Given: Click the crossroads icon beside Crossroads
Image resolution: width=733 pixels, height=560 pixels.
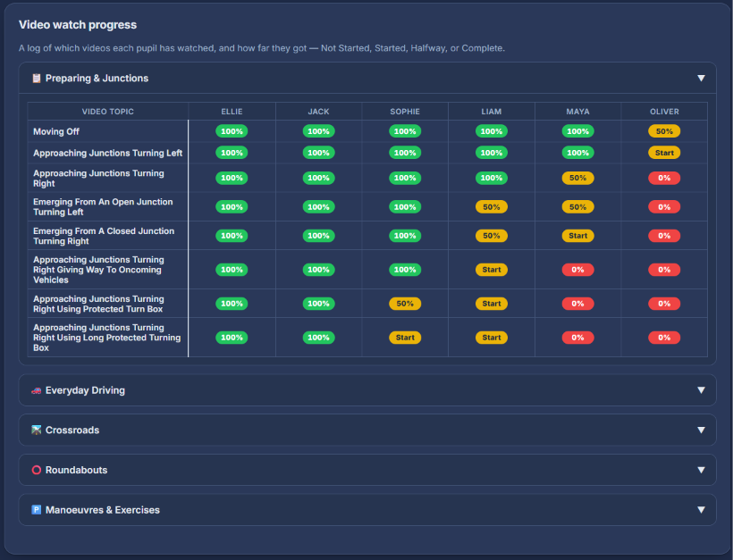Looking at the screenshot, I should 36,430.
